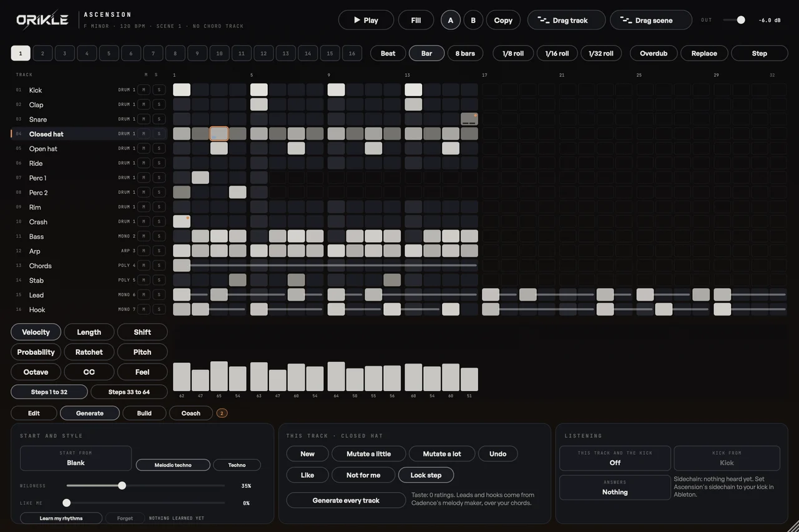Solo the Snare track

click(159, 119)
